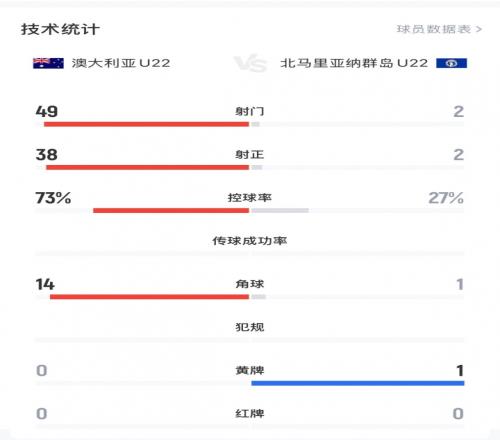500x440 pixels.
Task: Click the VS emblem between teams
Action: [250, 63]
